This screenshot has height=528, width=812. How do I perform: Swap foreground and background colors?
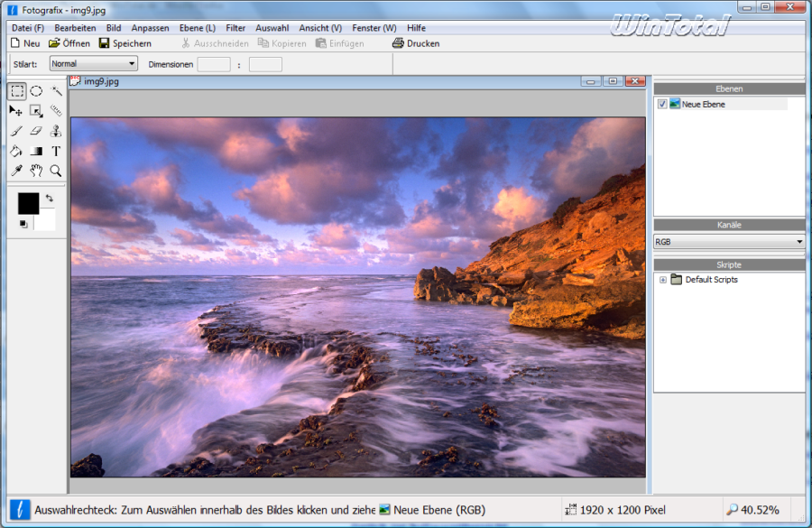[49, 197]
